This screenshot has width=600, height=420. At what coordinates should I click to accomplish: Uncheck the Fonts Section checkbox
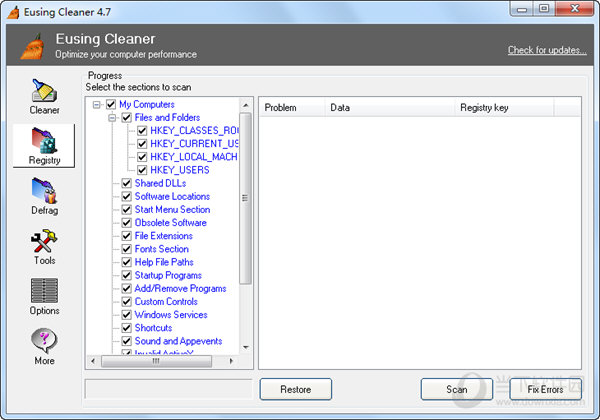(x=127, y=249)
